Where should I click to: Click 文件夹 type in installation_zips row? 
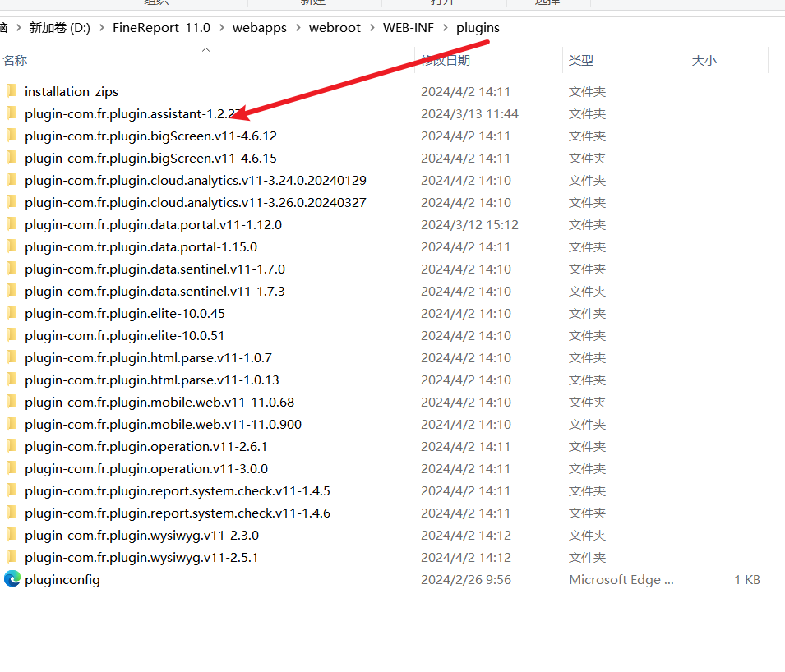click(x=587, y=91)
